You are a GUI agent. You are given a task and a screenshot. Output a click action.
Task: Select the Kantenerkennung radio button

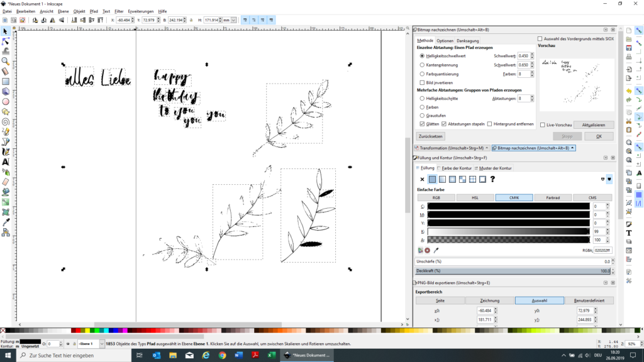click(422, 65)
